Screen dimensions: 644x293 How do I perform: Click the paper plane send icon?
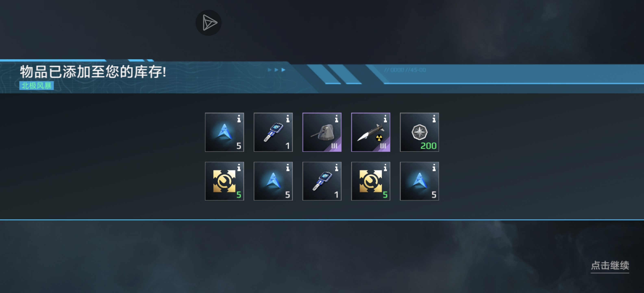click(209, 23)
